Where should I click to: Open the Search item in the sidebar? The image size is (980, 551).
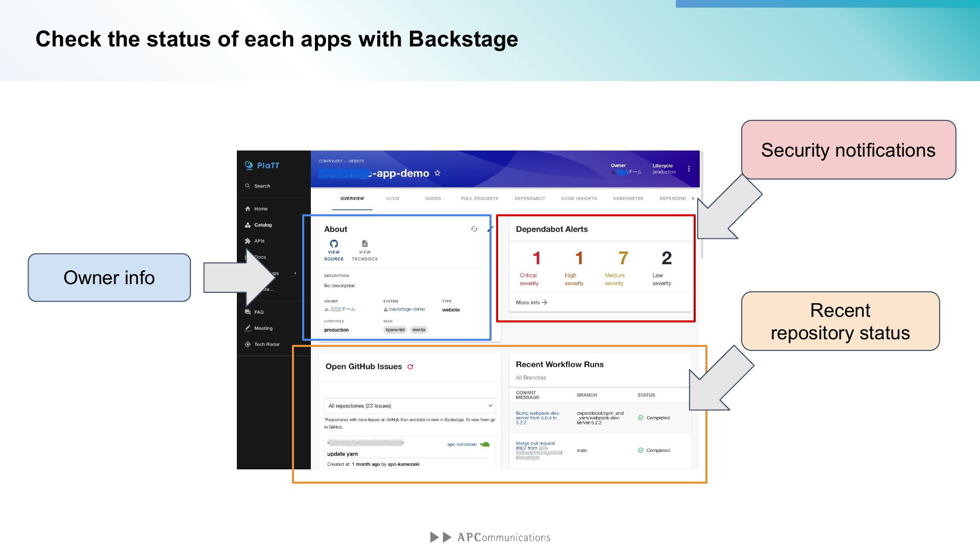[258, 186]
